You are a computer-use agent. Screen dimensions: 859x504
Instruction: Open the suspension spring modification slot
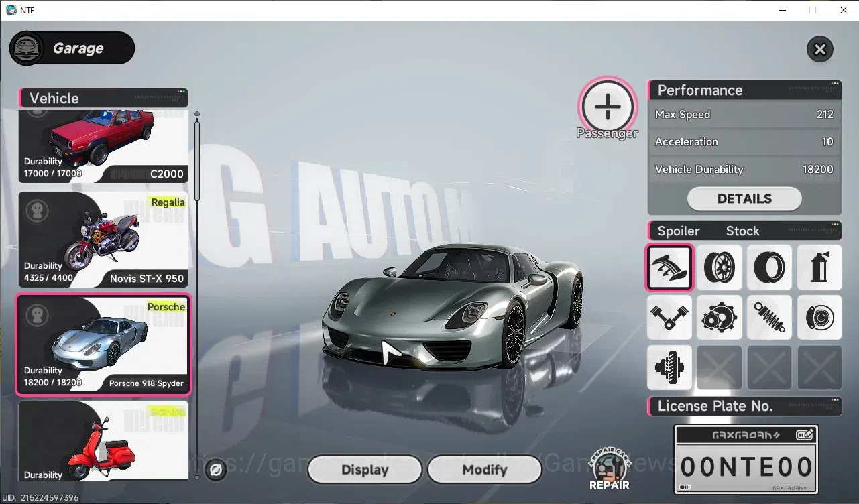tap(769, 317)
